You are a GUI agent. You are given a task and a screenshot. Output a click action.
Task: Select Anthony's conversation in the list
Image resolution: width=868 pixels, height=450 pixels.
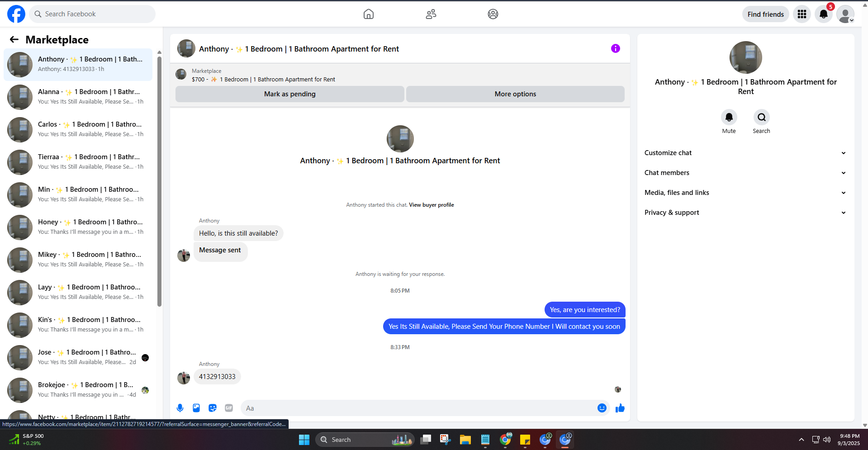(x=78, y=65)
